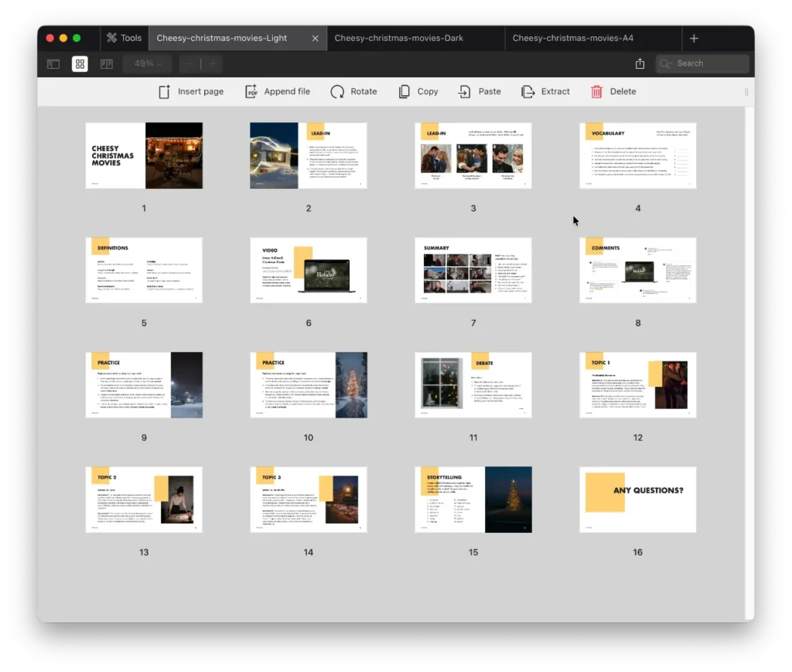Append a PDF file
This screenshot has width=792, height=672.
pos(278,91)
